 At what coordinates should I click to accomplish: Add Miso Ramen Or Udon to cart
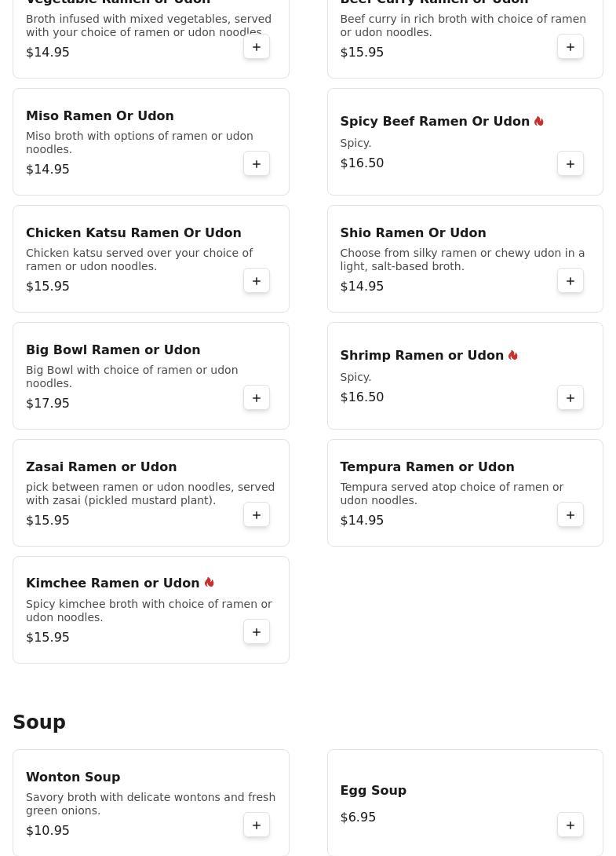point(257,164)
